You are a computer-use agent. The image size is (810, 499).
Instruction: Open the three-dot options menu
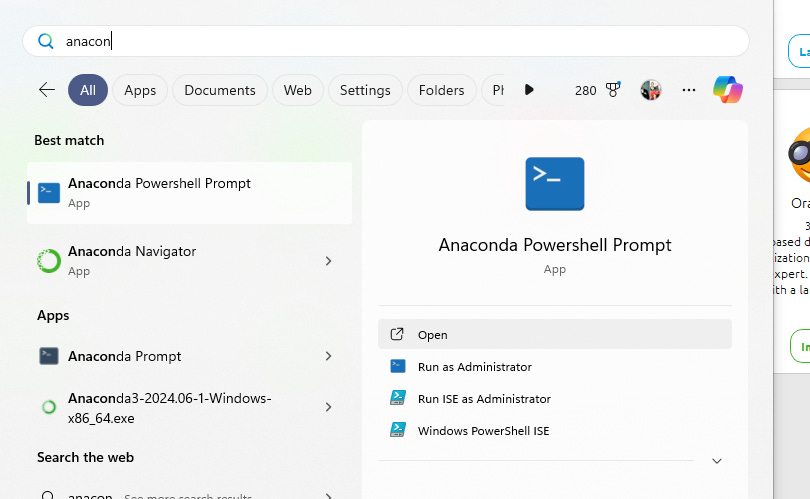(689, 90)
